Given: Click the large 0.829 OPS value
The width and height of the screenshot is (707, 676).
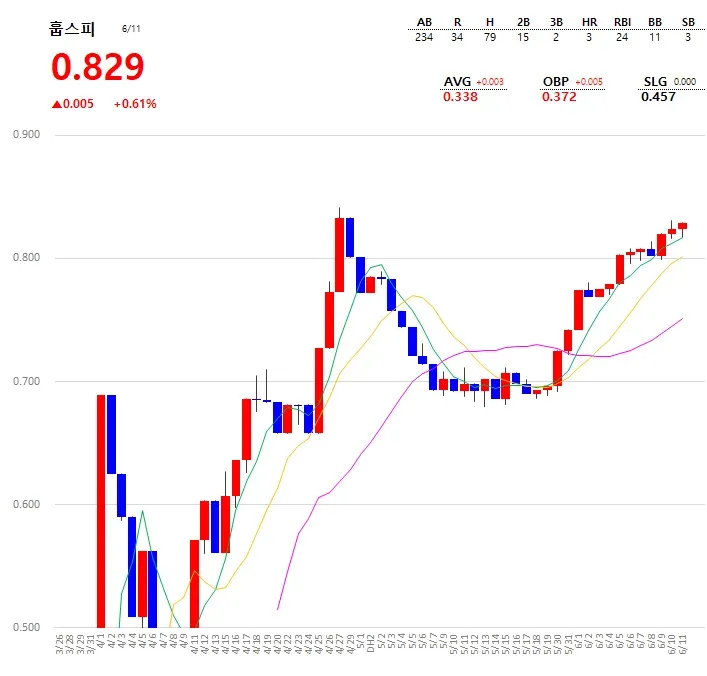Looking at the screenshot, I should [x=97, y=67].
